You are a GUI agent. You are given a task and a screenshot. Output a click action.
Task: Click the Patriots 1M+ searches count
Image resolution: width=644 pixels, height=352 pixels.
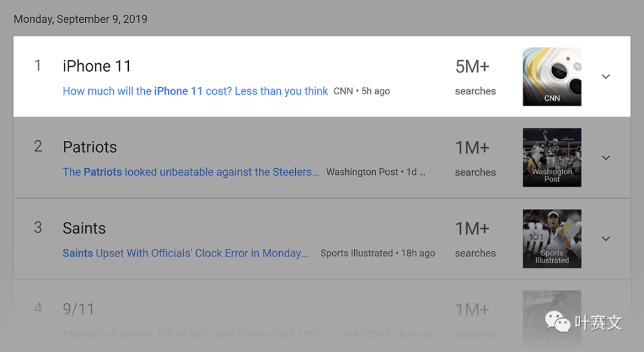[475, 158]
